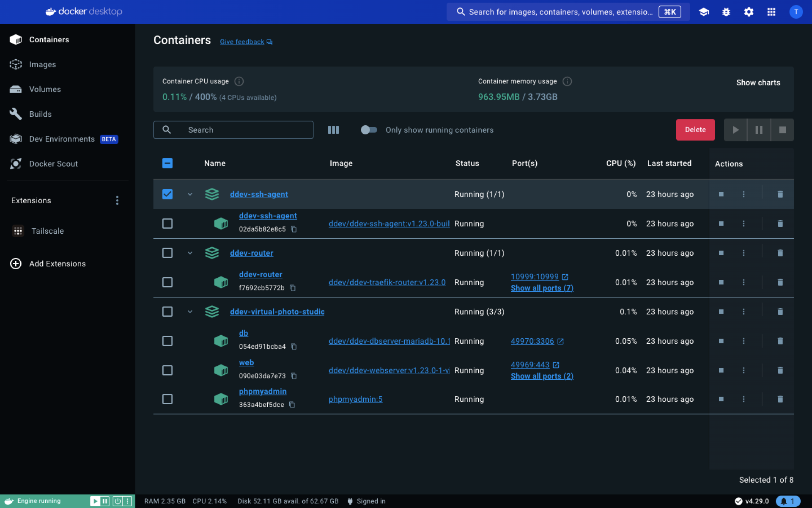Click the global search bar in header

(568, 12)
